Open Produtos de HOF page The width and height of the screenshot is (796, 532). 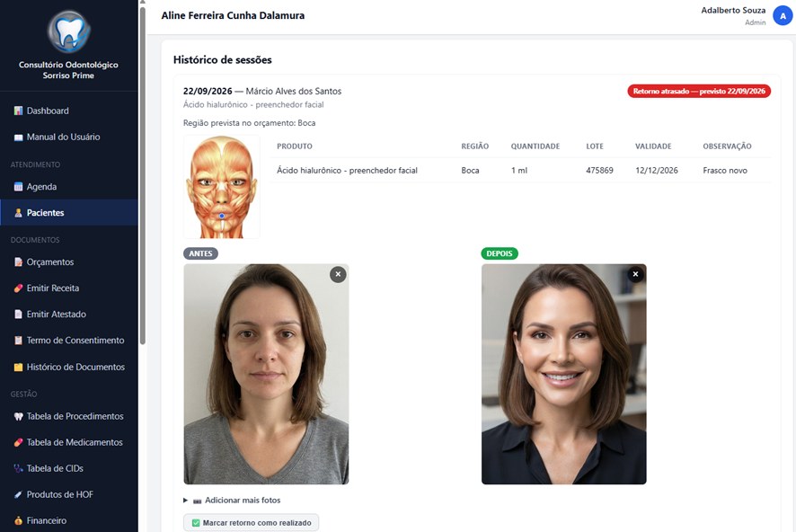tap(68, 494)
